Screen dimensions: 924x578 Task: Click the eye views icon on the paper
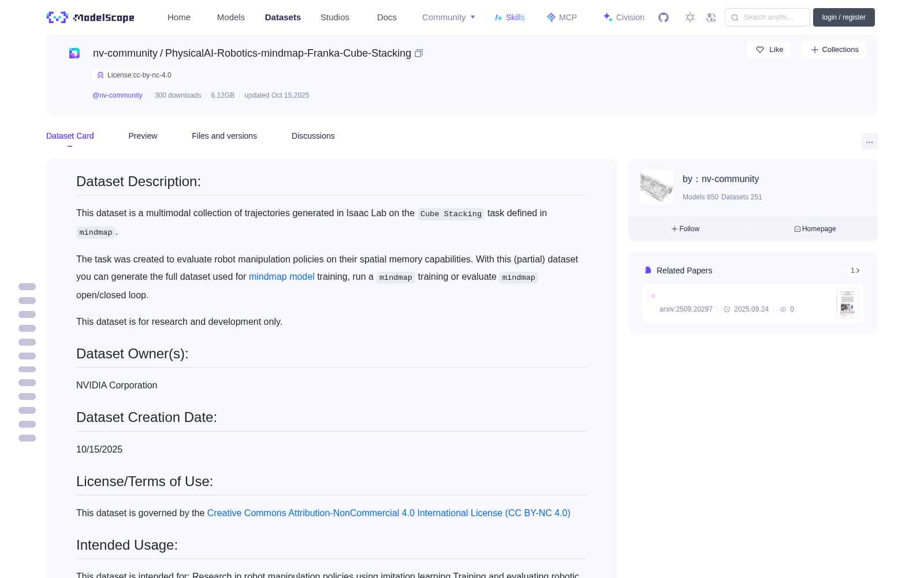pos(783,309)
